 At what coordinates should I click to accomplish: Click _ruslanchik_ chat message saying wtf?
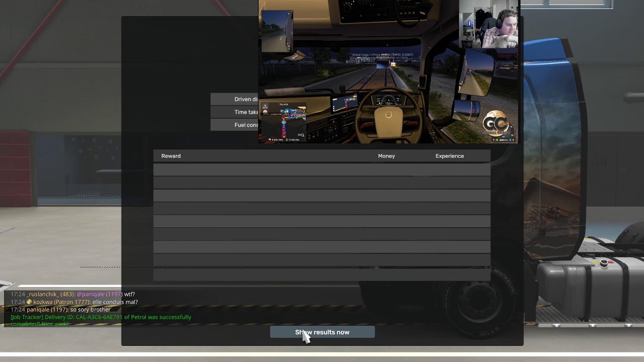(73, 294)
